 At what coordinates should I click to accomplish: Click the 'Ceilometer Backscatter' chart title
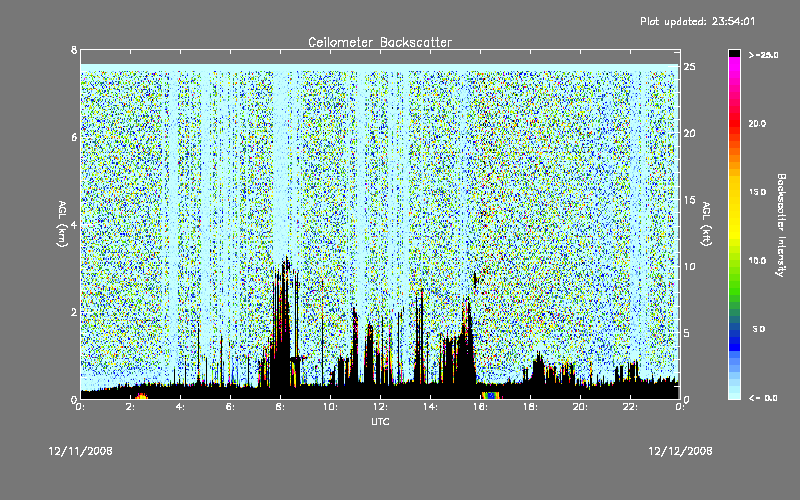click(x=380, y=42)
